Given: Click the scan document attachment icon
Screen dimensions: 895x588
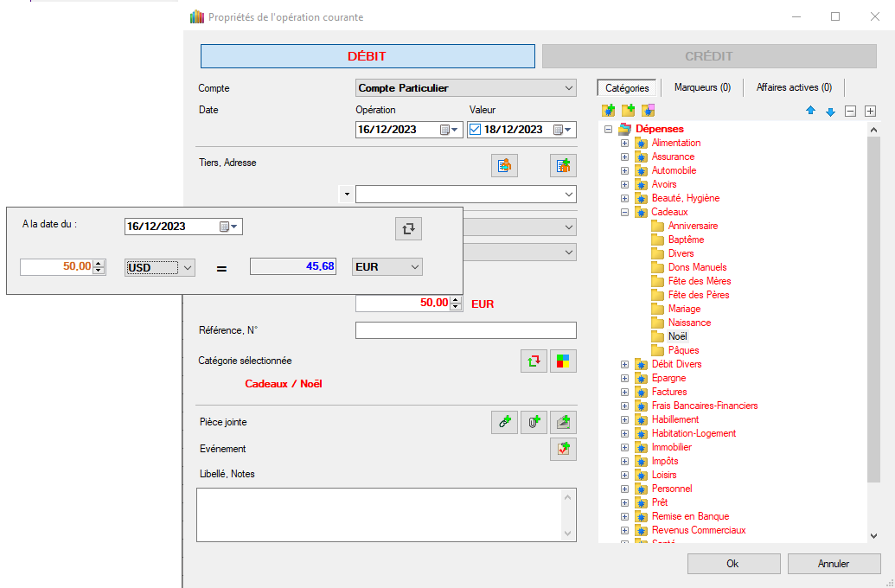Looking at the screenshot, I should coord(563,422).
